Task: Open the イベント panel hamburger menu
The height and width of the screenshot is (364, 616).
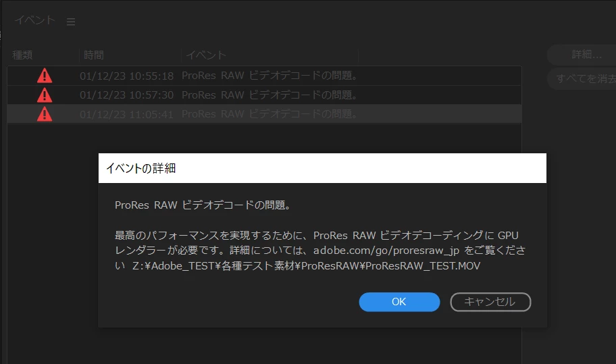Action: pyautogui.click(x=71, y=22)
